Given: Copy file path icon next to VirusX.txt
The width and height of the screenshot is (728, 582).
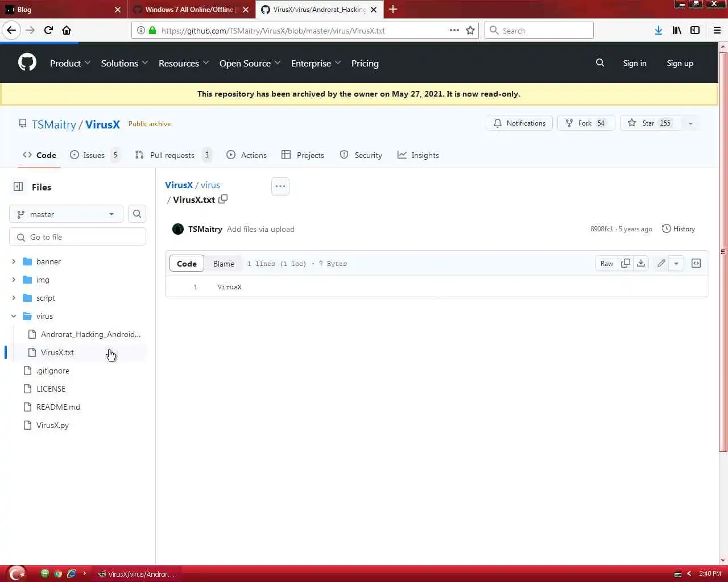Looking at the screenshot, I should pos(223,199).
